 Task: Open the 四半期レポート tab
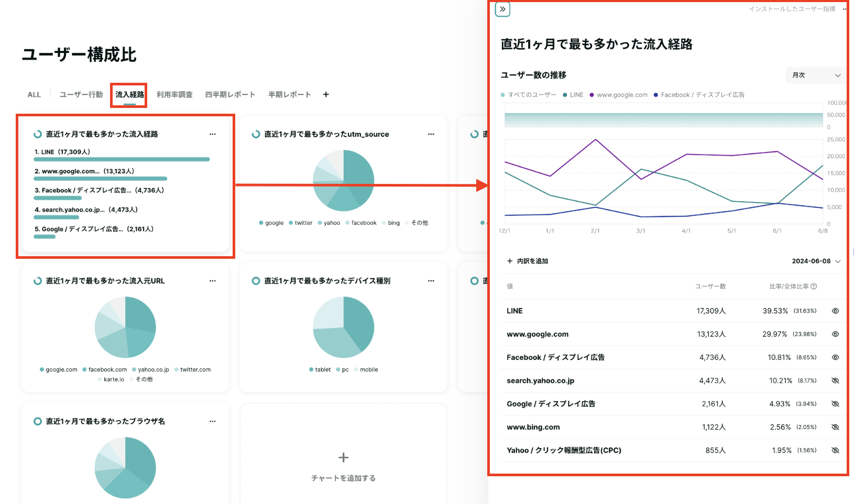[x=230, y=94]
